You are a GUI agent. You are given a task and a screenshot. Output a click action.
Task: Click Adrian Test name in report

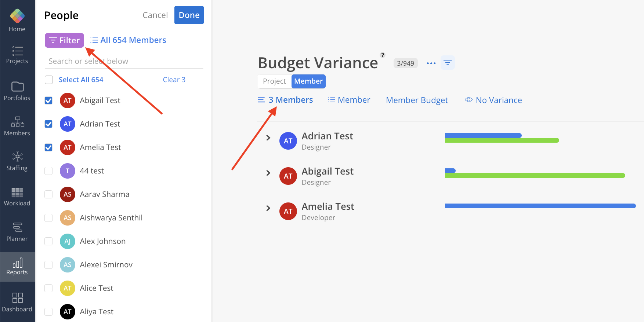click(x=327, y=136)
